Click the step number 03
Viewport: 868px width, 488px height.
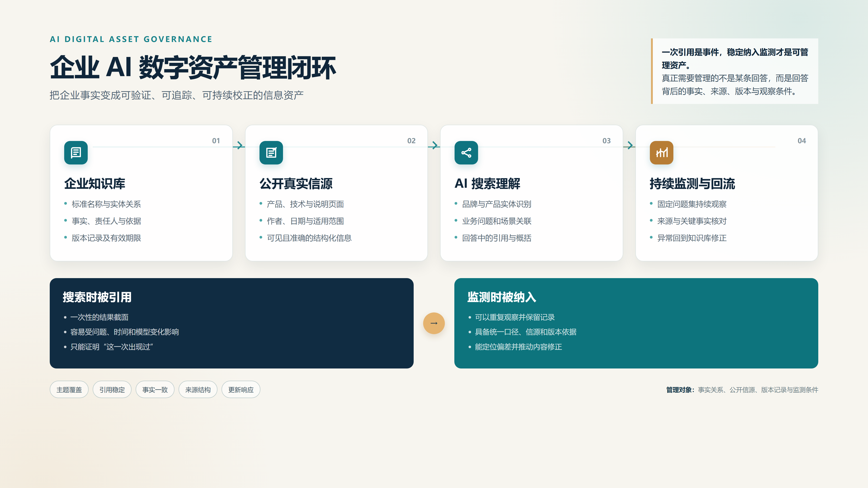tap(606, 141)
